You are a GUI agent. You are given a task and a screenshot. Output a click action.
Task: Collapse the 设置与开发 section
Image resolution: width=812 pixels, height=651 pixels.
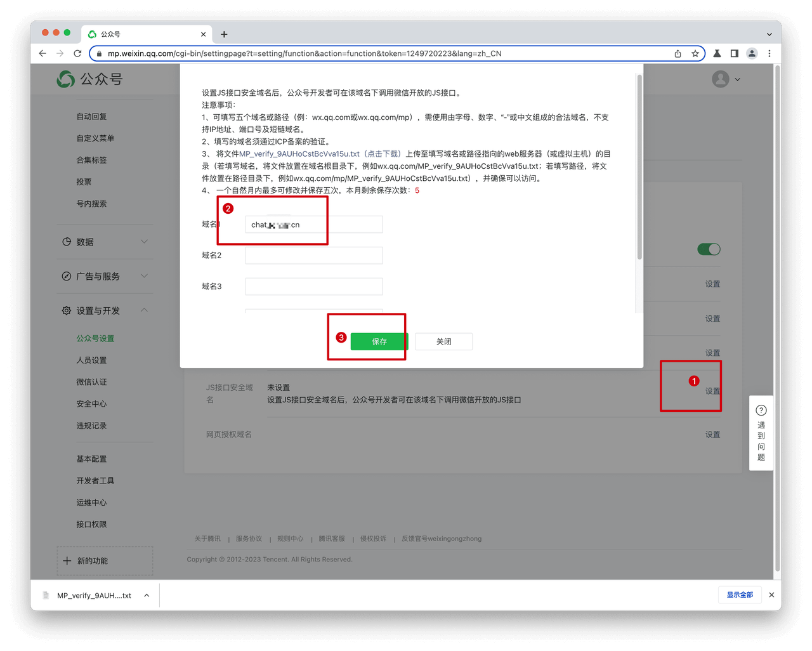pos(144,310)
